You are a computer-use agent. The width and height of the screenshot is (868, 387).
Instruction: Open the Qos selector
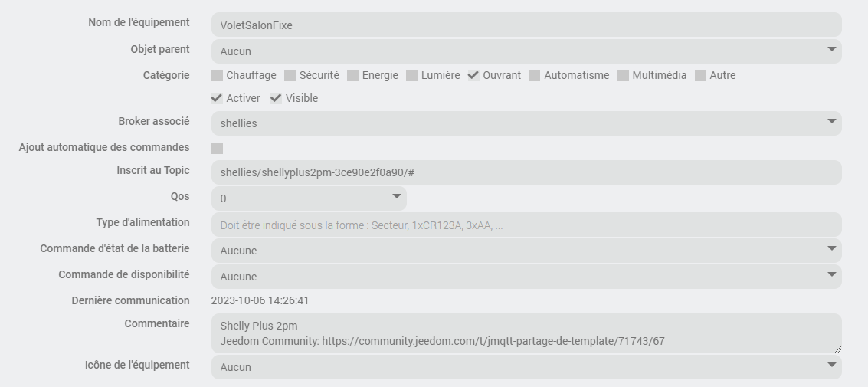[x=309, y=198]
